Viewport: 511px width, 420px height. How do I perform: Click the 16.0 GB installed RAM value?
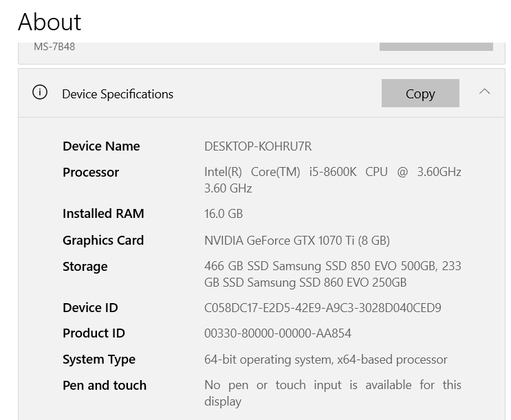224,214
